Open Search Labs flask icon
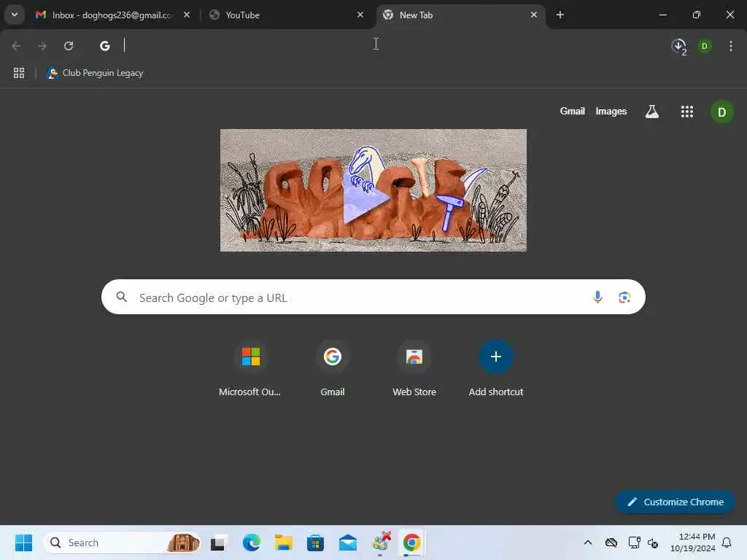The height and width of the screenshot is (560, 747). [x=651, y=112]
